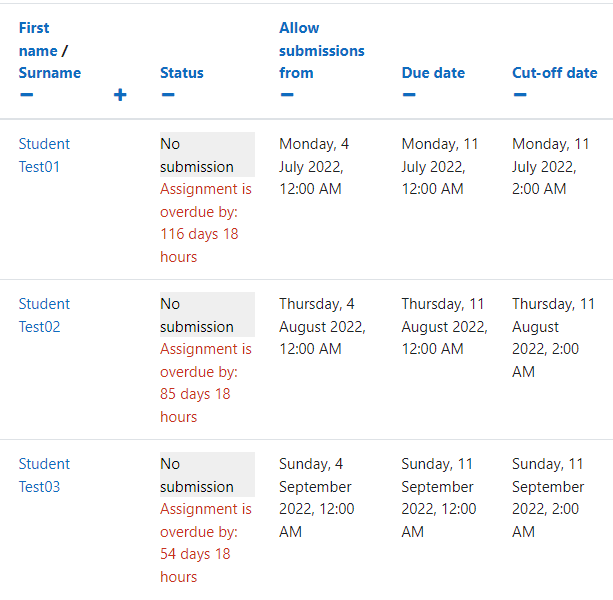Click overdue by 116 days notice
Screen dimensions: 613x600
pyautogui.click(x=206, y=223)
